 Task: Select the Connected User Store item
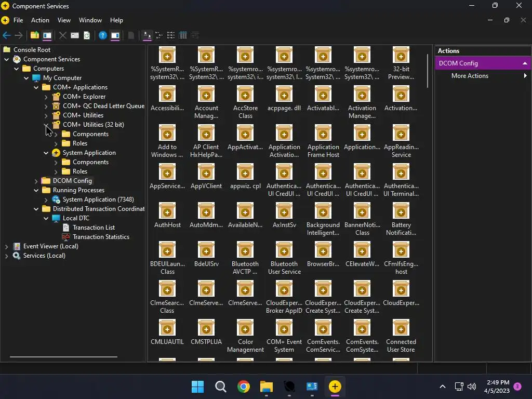[x=401, y=336]
